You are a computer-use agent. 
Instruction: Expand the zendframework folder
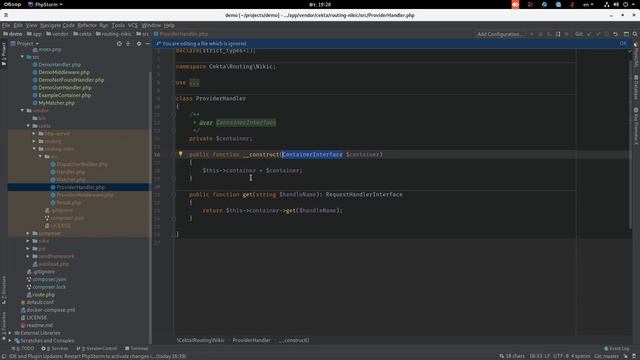click(x=28, y=256)
